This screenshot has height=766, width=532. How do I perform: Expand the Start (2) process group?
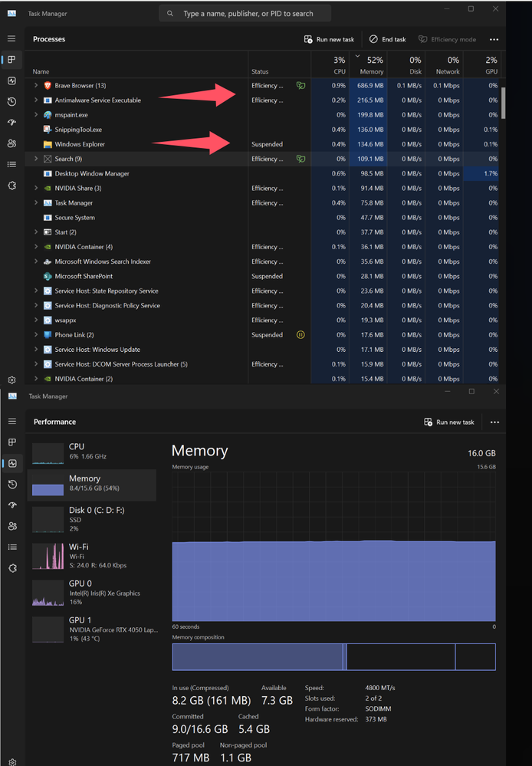(x=36, y=232)
